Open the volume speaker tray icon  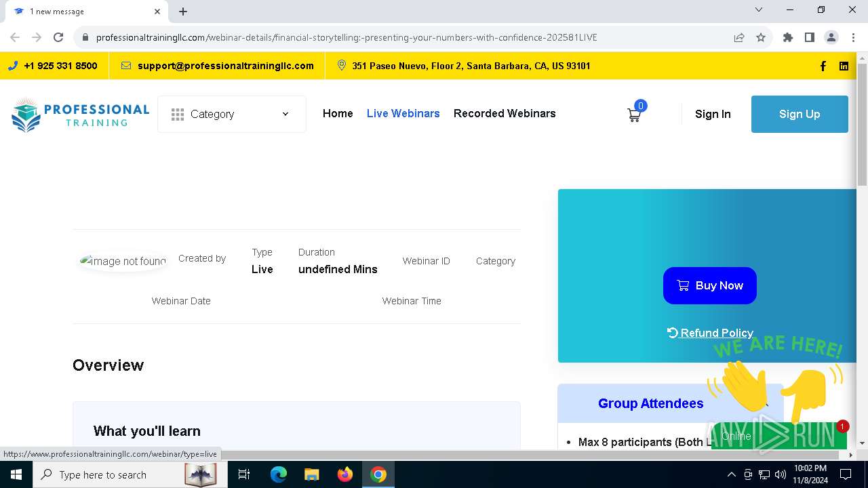[x=781, y=474]
